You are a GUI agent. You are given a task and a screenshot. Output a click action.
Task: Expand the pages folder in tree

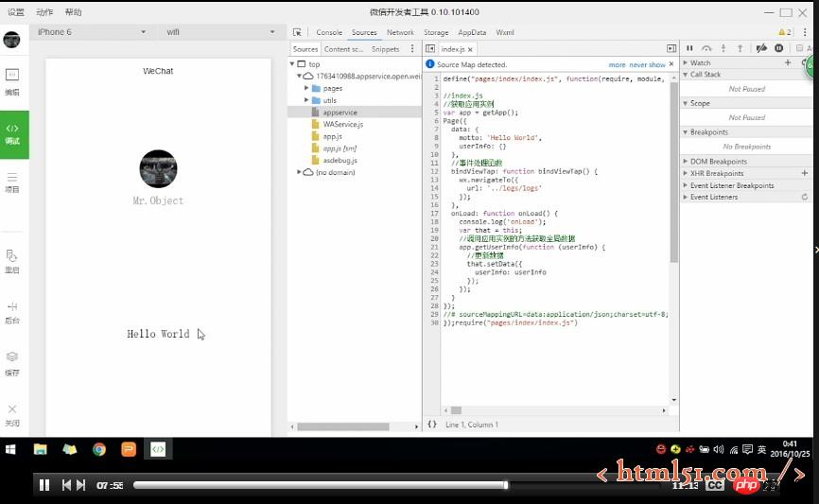click(x=307, y=88)
